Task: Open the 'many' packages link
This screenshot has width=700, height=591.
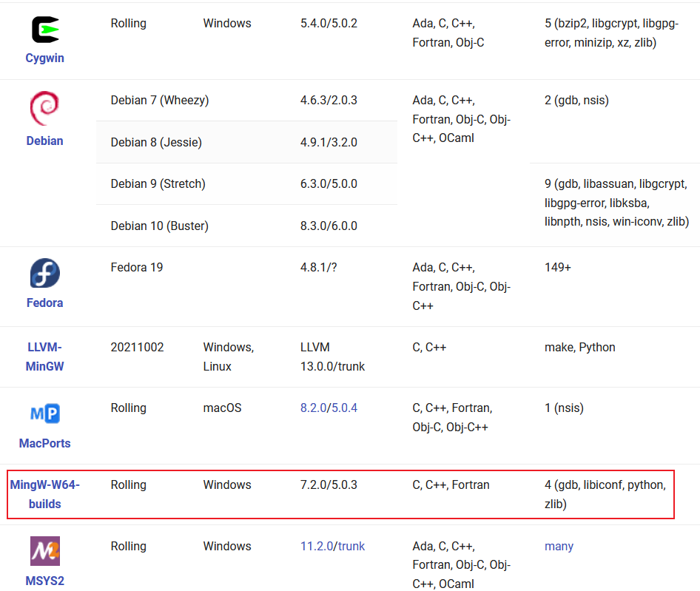Action: point(559,546)
